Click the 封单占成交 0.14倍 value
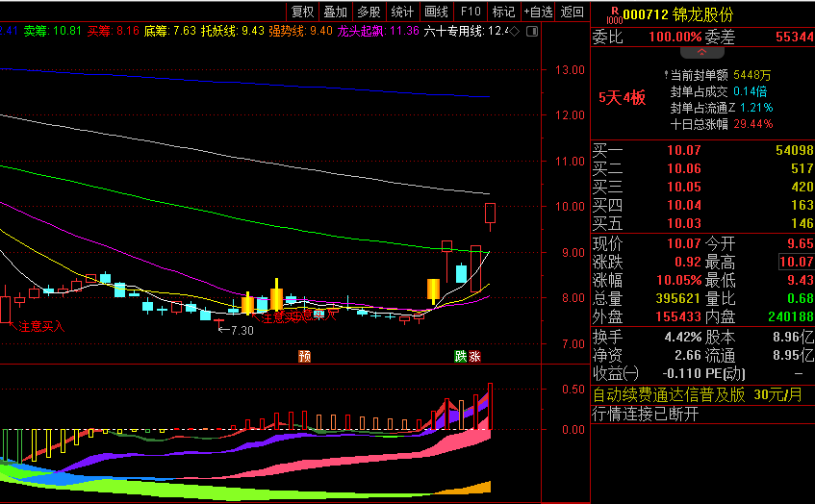 (x=750, y=91)
